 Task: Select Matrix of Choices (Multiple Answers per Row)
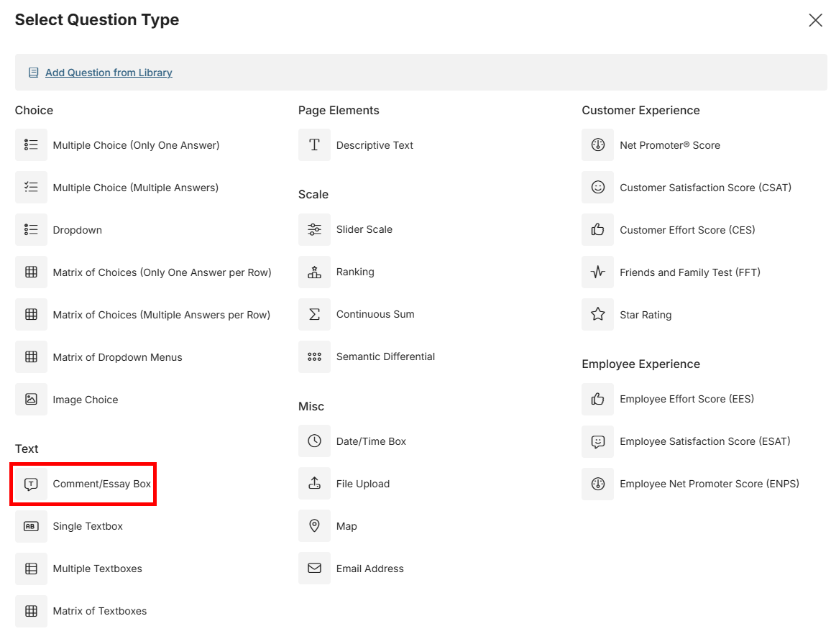pyautogui.click(x=162, y=315)
